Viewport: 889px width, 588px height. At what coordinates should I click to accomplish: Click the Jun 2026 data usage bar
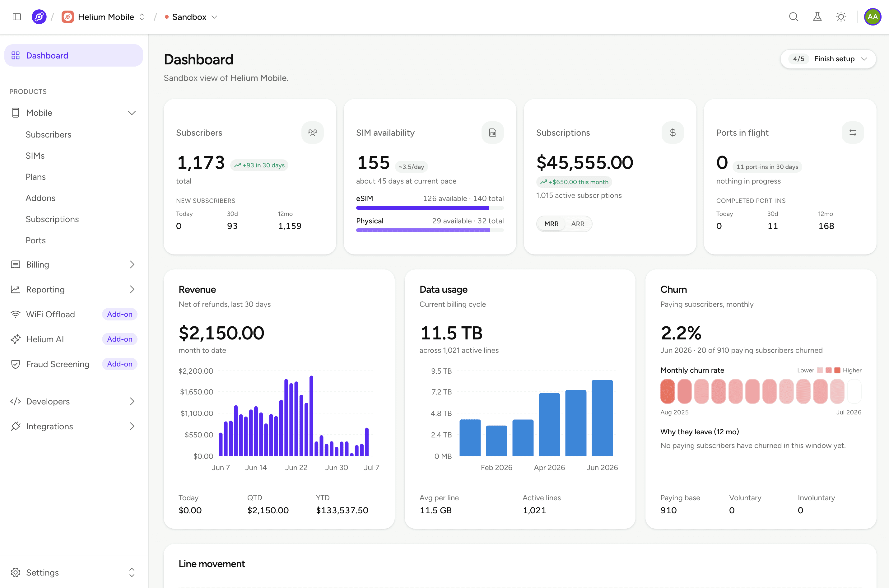[602, 418]
